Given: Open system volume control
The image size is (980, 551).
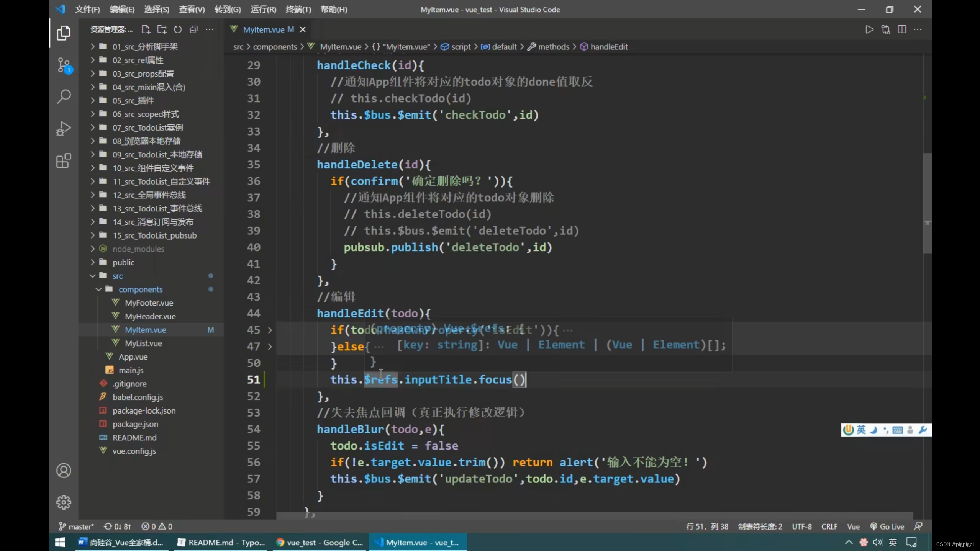Looking at the screenshot, I should tap(877, 542).
